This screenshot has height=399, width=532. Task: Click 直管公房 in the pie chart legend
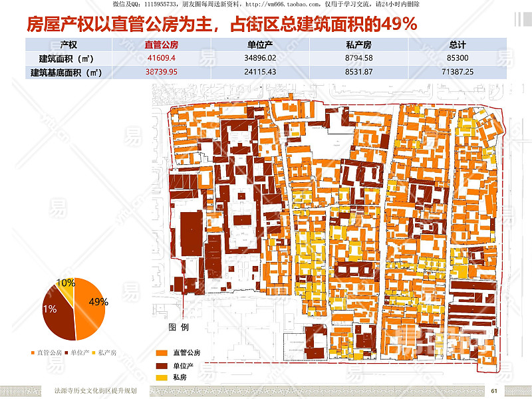coord(47,353)
